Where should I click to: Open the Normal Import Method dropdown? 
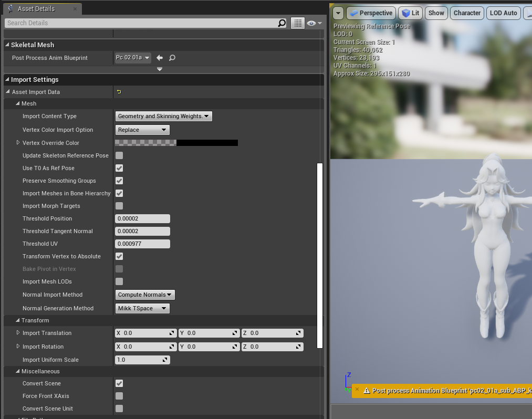pos(145,295)
